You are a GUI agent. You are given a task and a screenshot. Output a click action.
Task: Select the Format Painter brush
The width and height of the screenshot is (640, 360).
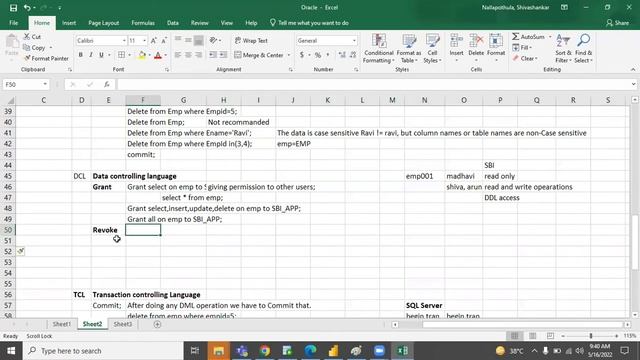[27, 58]
